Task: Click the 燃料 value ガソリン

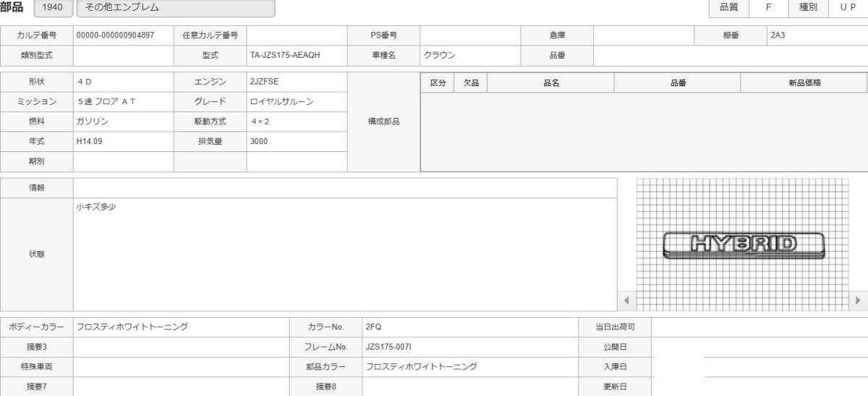Action: tap(93, 122)
